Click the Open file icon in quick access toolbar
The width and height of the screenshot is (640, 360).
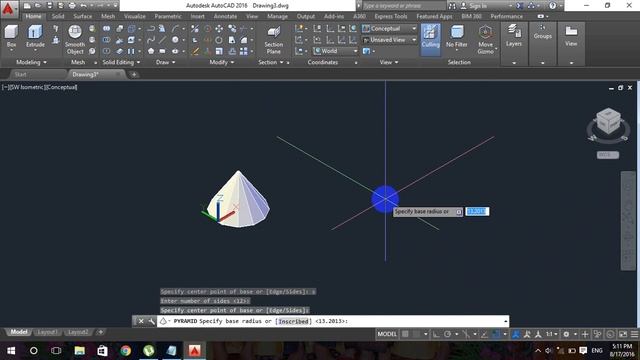point(38,6)
